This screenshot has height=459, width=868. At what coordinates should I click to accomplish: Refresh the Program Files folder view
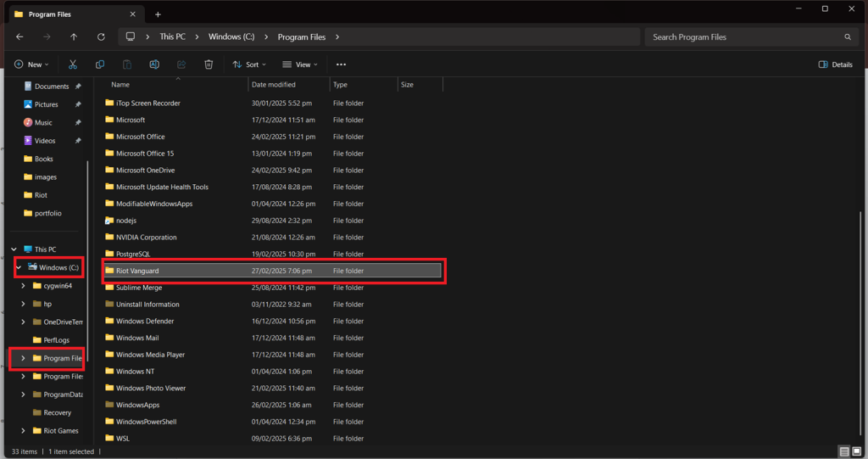click(101, 36)
